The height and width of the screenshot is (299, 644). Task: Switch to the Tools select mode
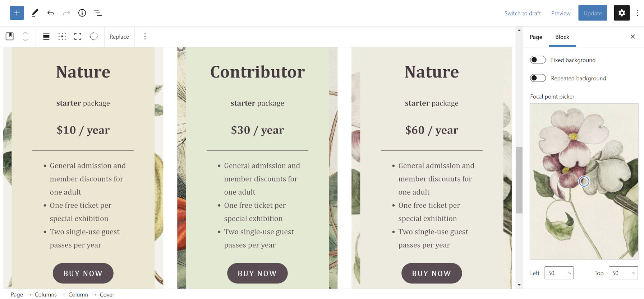[35, 13]
